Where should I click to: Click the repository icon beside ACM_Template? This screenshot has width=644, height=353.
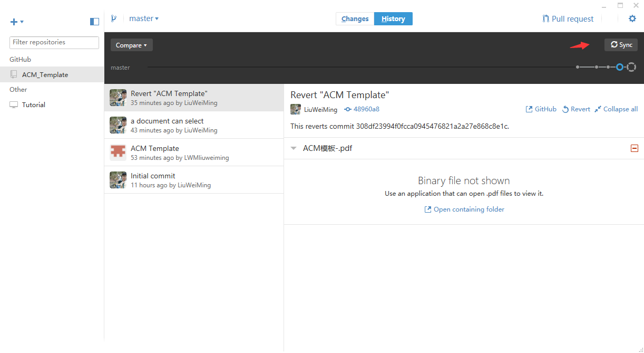click(x=14, y=74)
